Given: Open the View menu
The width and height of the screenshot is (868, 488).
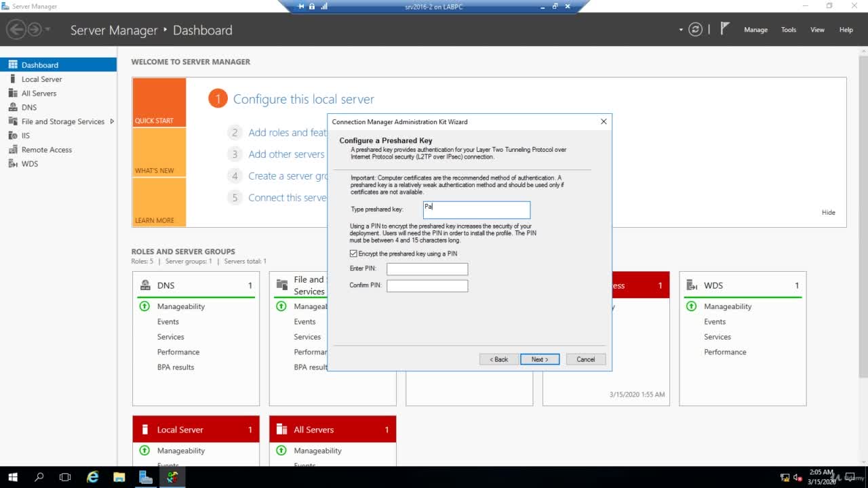Looking at the screenshot, I should [x=818, y=30].
